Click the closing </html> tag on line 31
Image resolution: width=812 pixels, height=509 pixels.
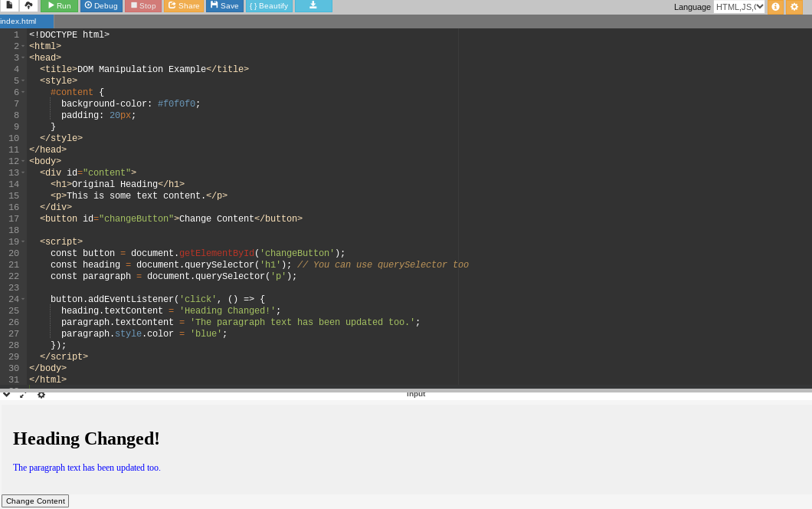pyautogui.click(x=48, y=379)
